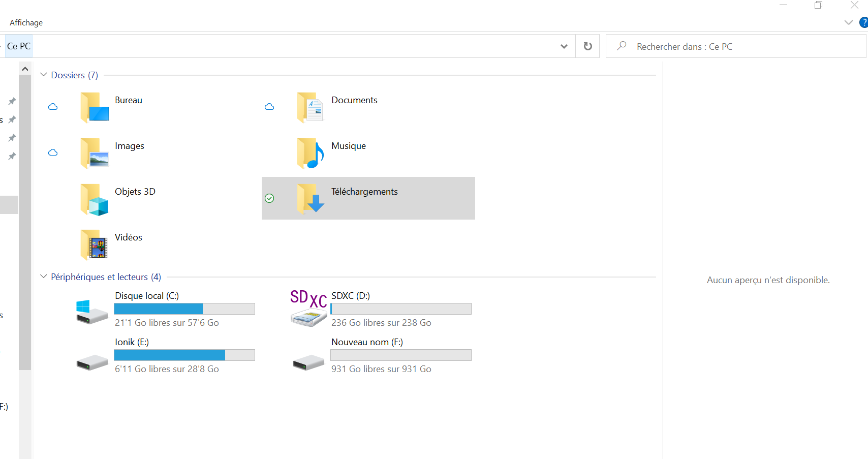868x459 pixels.
Task: Select the Téléchargements folder icon
Action: (x=311, y=198)
